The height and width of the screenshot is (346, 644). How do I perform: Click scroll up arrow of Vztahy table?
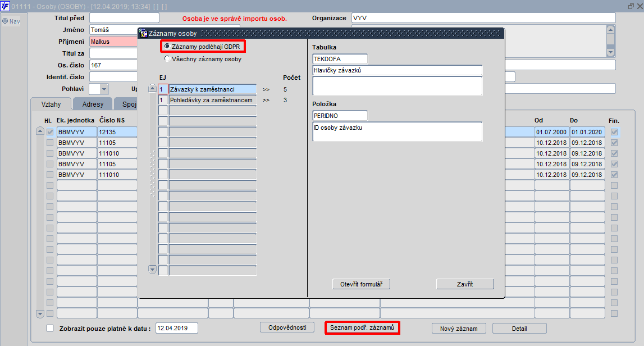click(40, 131)
